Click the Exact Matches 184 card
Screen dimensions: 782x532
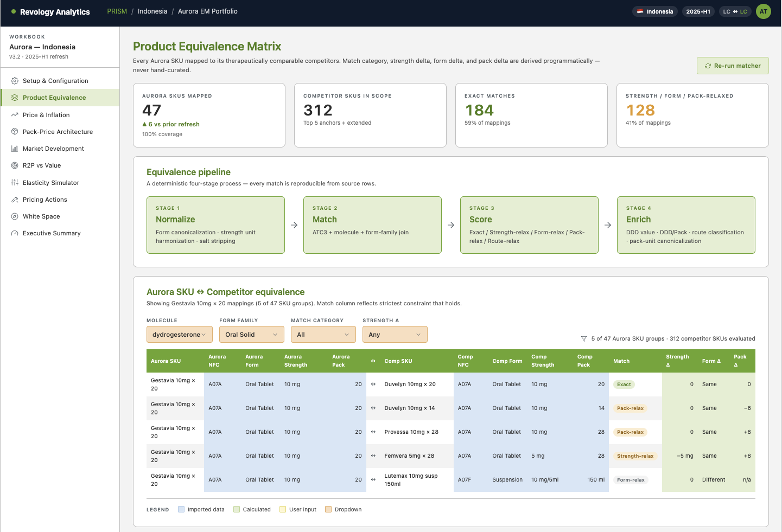point(531,115)
